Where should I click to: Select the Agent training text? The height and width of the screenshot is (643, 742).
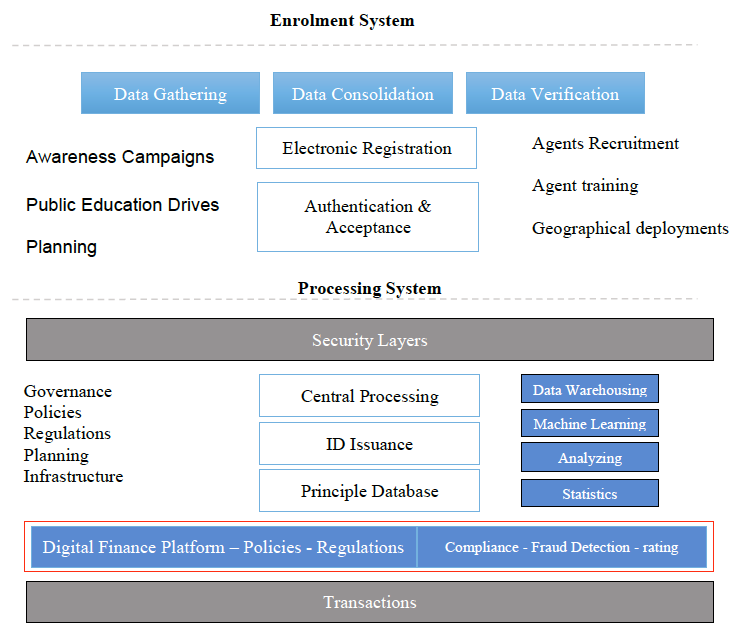[585, 185]
